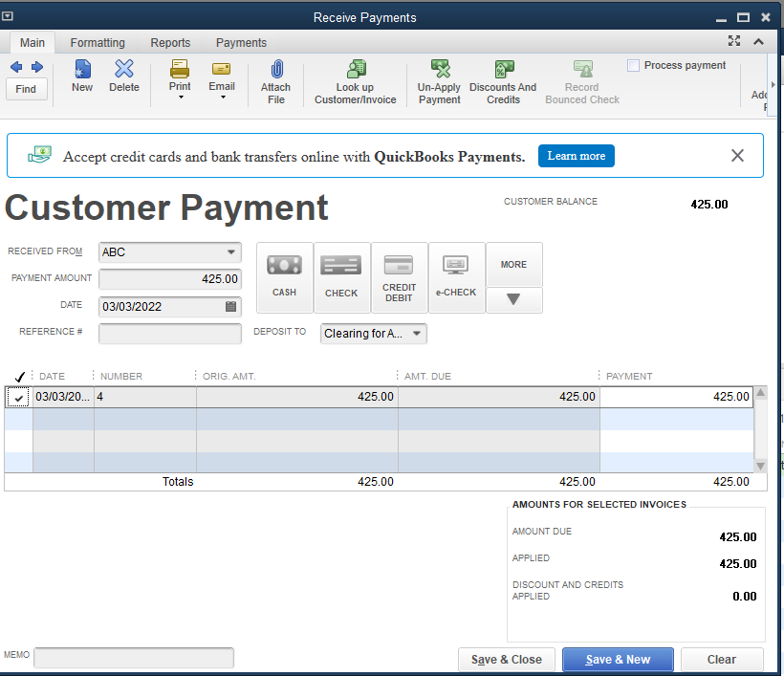
Task: Click the Payment Amount field
Action: pyautogui.click(x=170, y=279)
